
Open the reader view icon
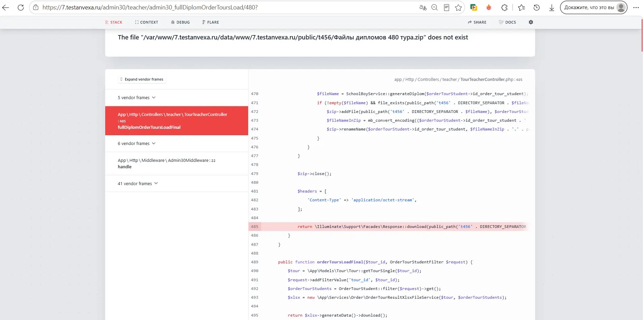click(446, 7)
